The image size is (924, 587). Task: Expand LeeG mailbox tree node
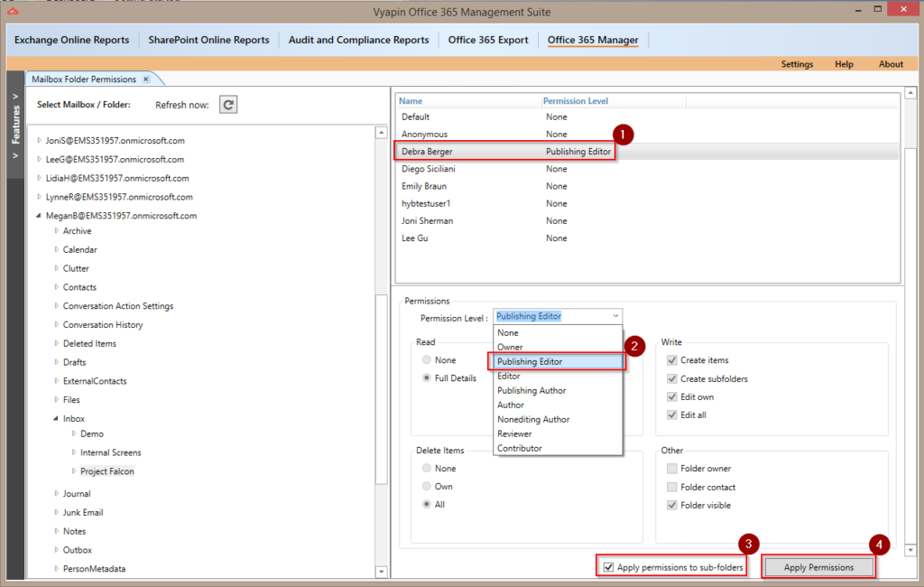pyautogui.click(x=39, y=159)
